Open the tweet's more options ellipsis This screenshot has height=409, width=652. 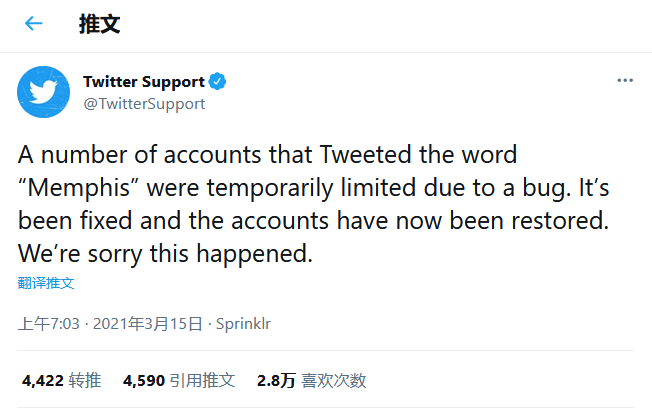click(x=625, y=80)
